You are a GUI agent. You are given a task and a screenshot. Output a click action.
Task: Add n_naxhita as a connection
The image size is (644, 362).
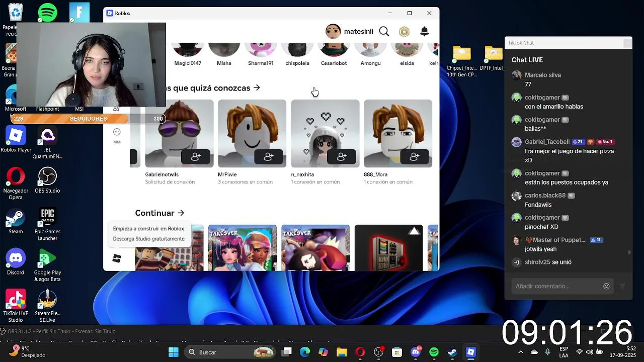pos(342,157)
